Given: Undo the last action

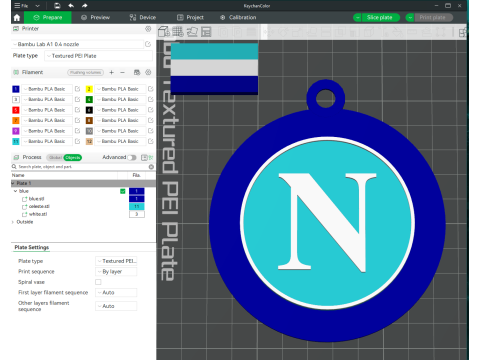Looking at the screenshot, I should [71, 6].
